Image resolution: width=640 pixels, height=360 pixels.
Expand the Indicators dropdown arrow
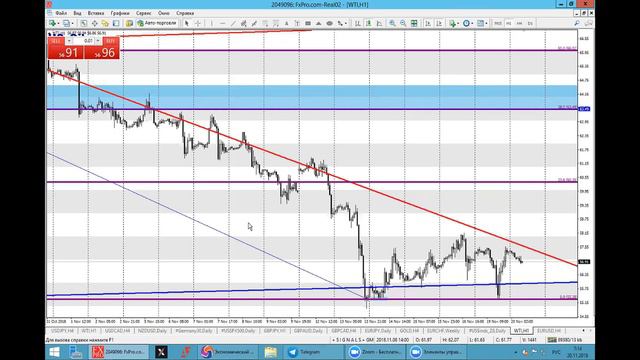[x=458, y=23]
